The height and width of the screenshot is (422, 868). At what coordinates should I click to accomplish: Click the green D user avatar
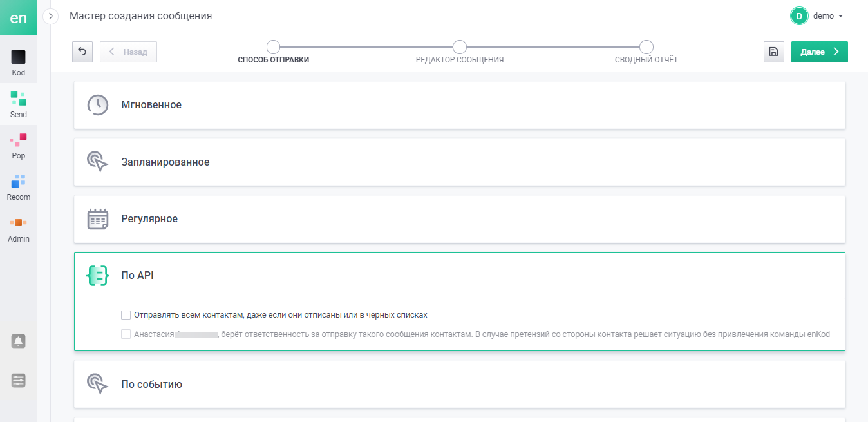[799, 16]
